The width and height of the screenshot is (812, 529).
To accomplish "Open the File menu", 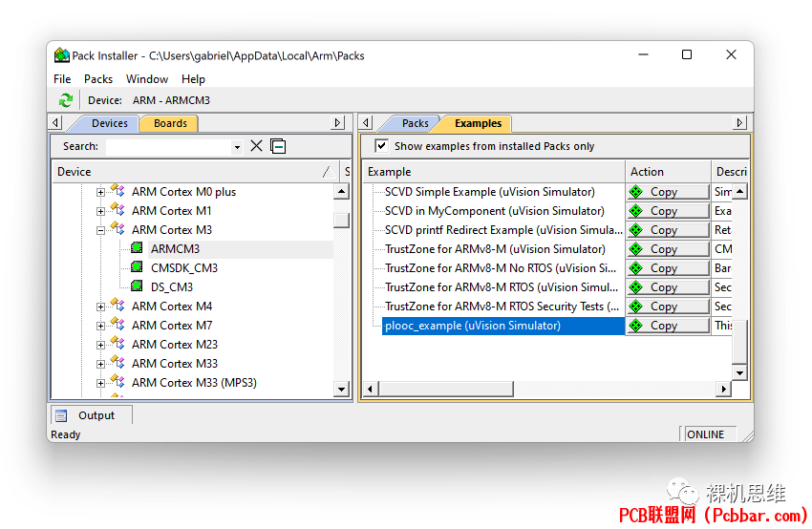I will click(62, 79).
